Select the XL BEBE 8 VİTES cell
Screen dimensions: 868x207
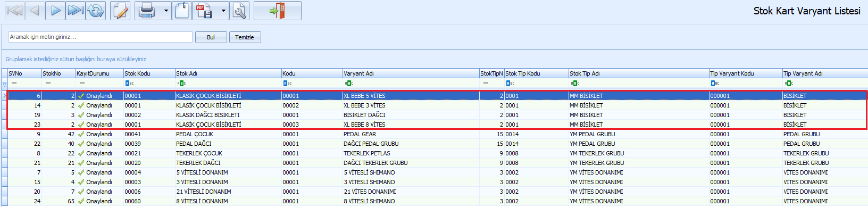411,125
